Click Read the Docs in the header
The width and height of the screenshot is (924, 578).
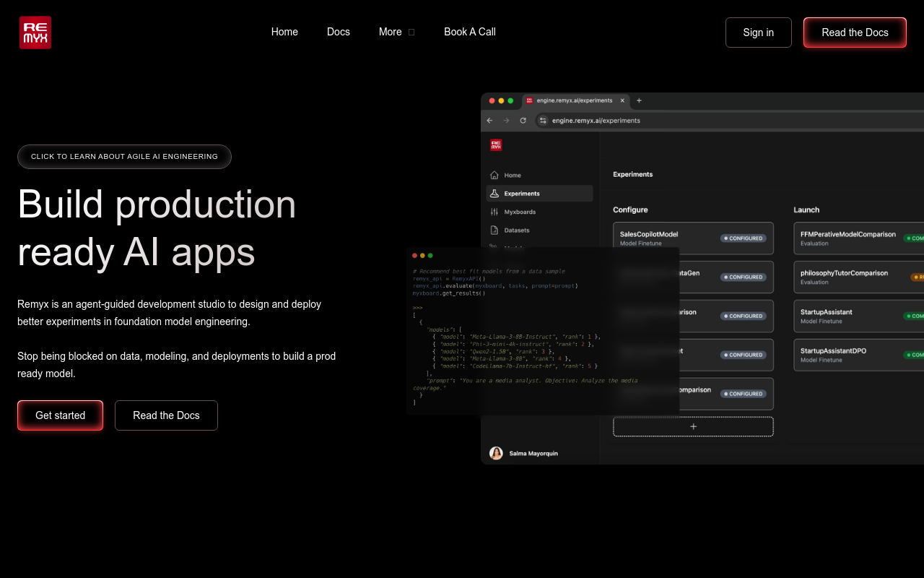855,33
